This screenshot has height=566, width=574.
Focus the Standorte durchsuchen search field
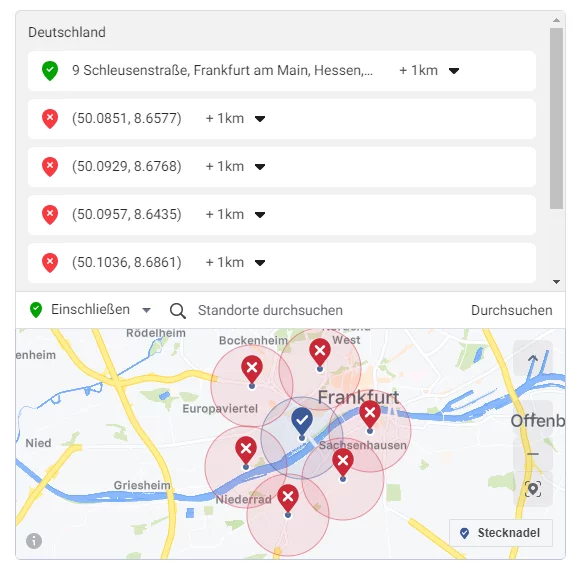270,310
